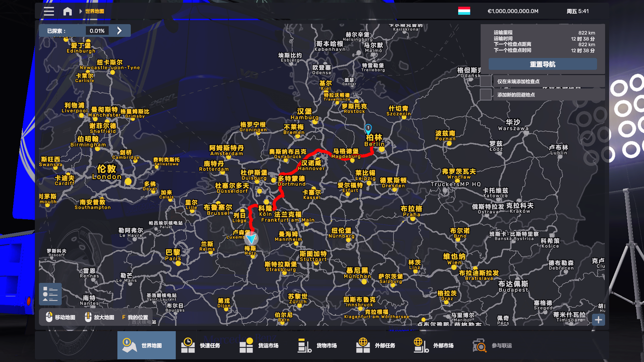644x362 pixels.
Task: Enable 仅在末端添加检查点 checkbox
Action: (x=486, y=81)
